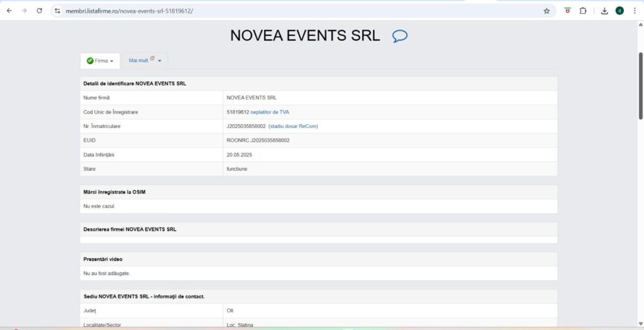
Task: Reload the page with refresh icon
Action: point(40,11)
